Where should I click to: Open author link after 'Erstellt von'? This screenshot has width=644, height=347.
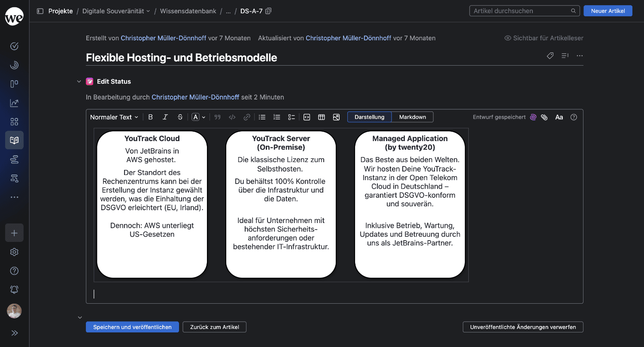coord(164,38)
